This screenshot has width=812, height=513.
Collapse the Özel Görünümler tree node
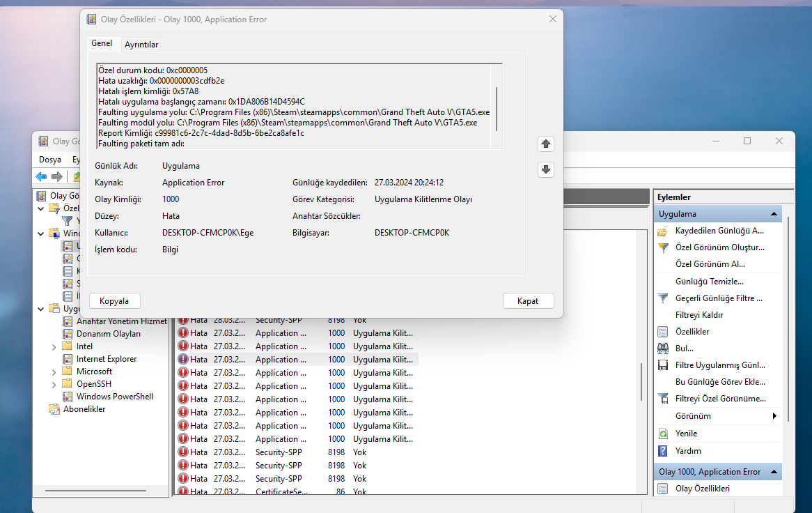click(x=41, y=208)
